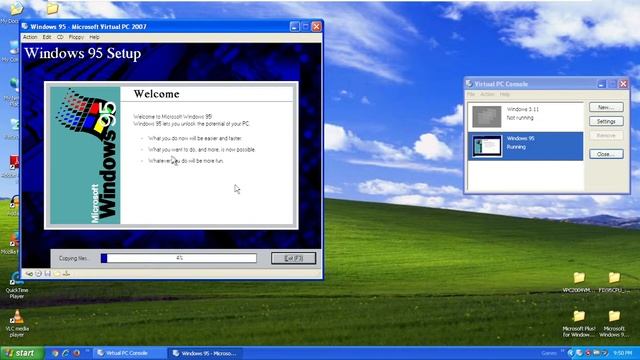Open the VLC media player desktop shortcut
This screenshot has height=360, width=640.
[17, 323]
